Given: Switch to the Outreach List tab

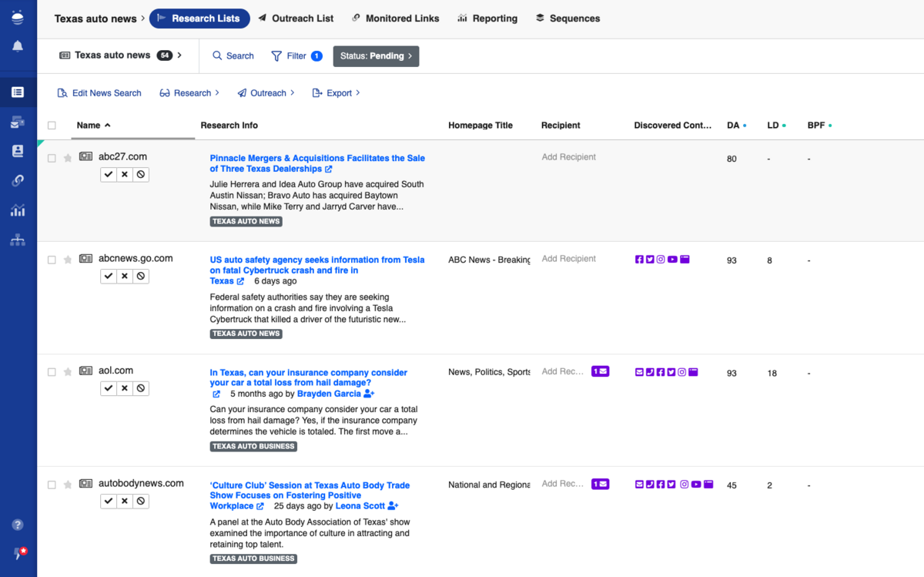Looking at the screenshot, I should tap(296, 18).
